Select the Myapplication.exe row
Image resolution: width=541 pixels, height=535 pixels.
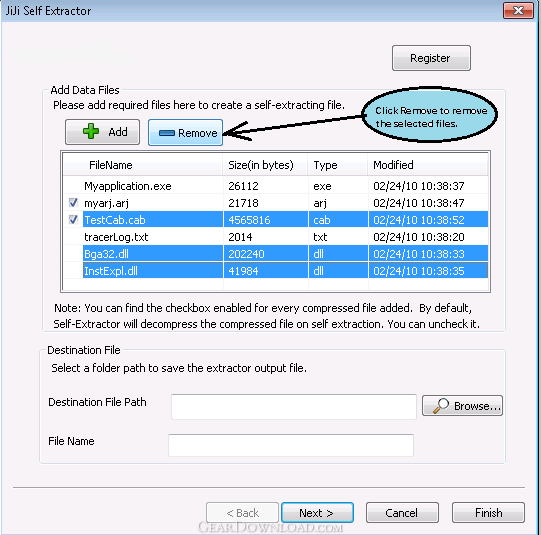tap(276, 186)
